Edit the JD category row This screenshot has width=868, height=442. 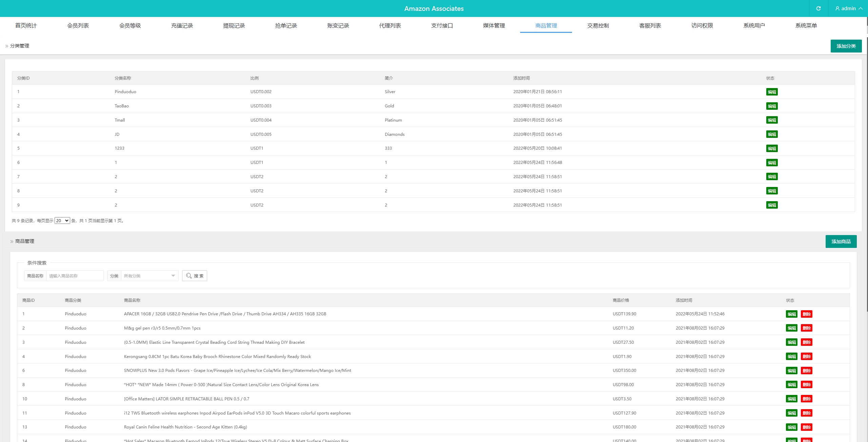tap(772, 134)
